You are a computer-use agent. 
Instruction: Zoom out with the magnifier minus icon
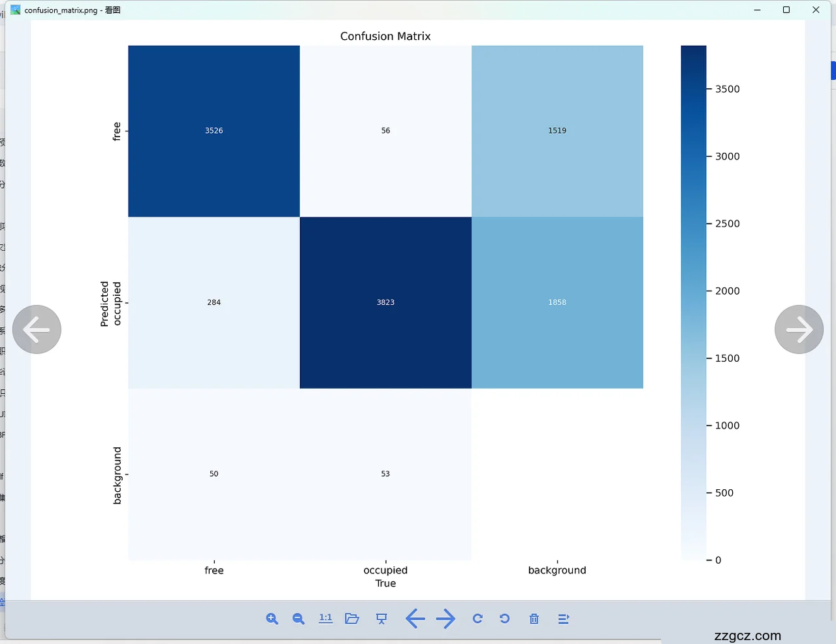coord(298,619)
